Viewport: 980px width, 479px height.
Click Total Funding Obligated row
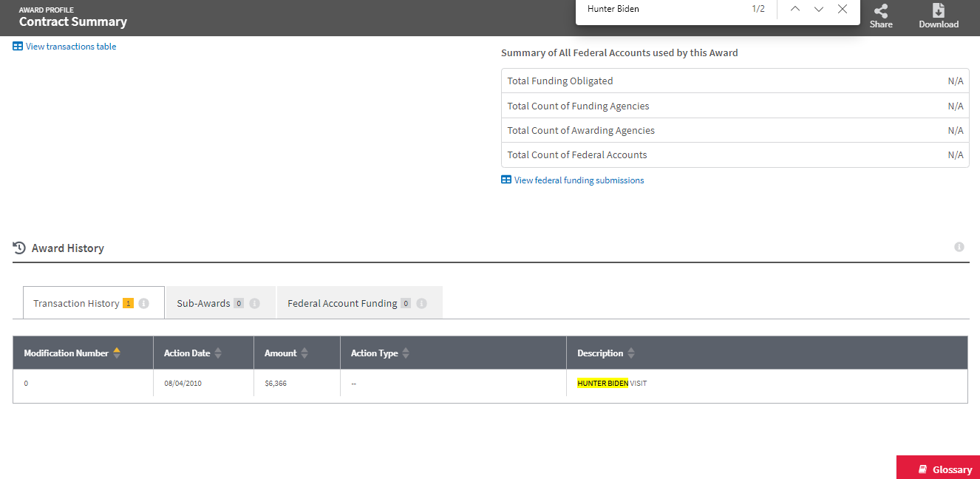(735, 81)
